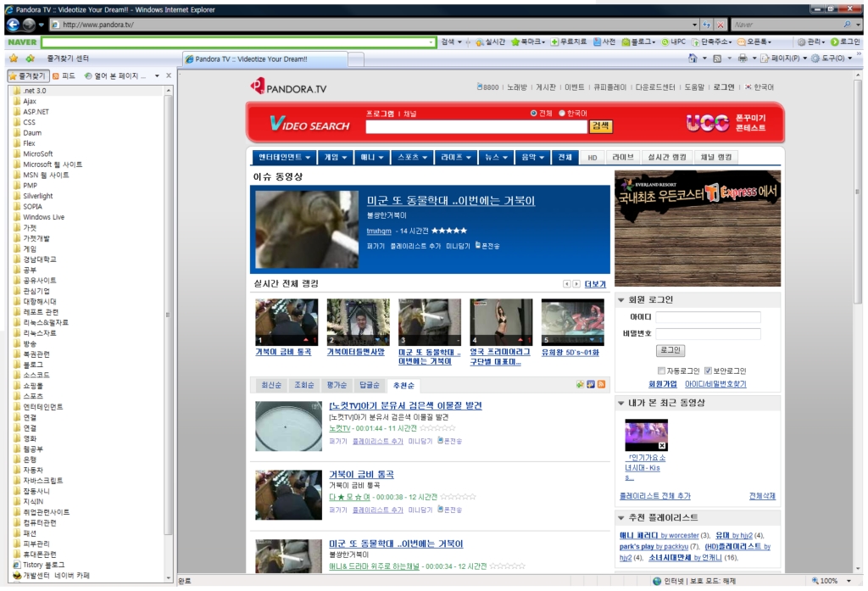This screenshot has width=868, height=591.
Task: Click the rank 4 video thumbnail
Action: [x=501, y=322]
